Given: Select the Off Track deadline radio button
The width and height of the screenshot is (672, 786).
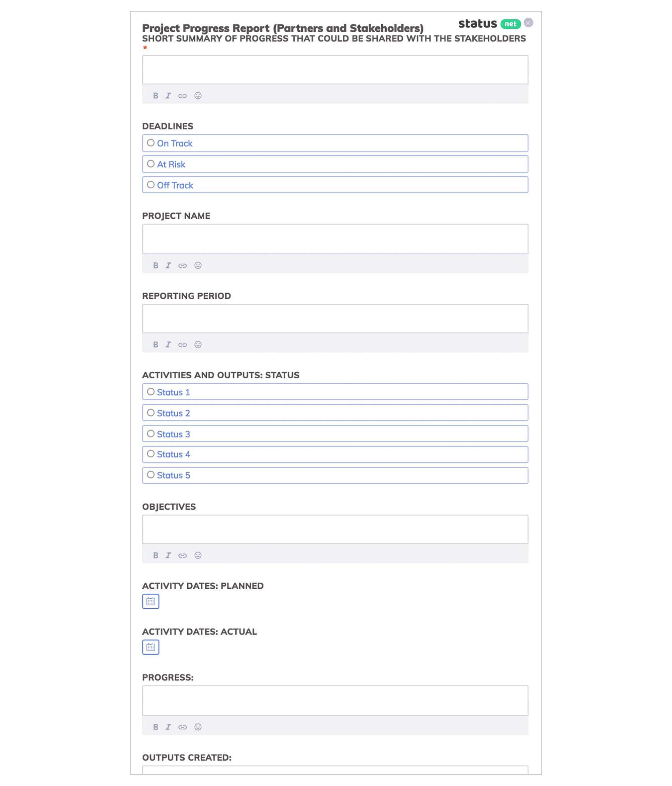Looking at the screenshot, I should (x=151, y=185).
